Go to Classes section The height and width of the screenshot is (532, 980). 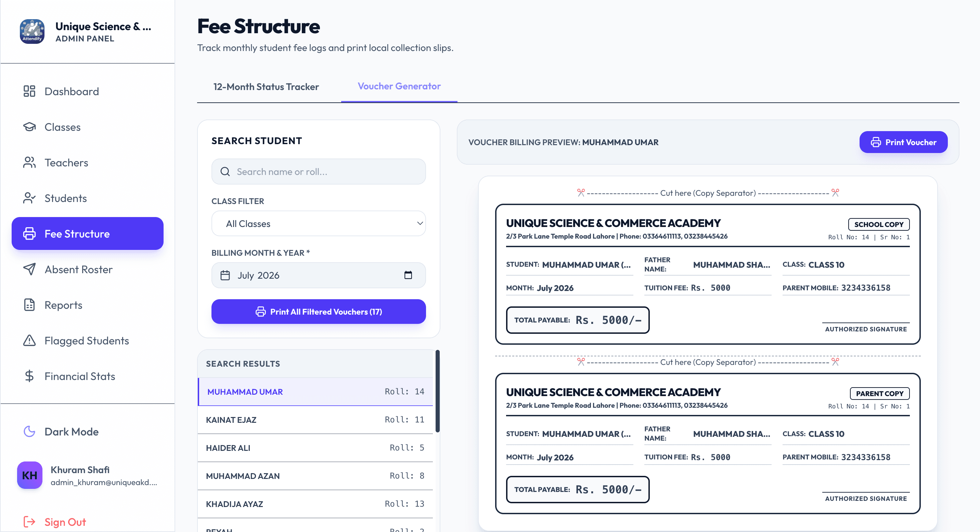88,127
